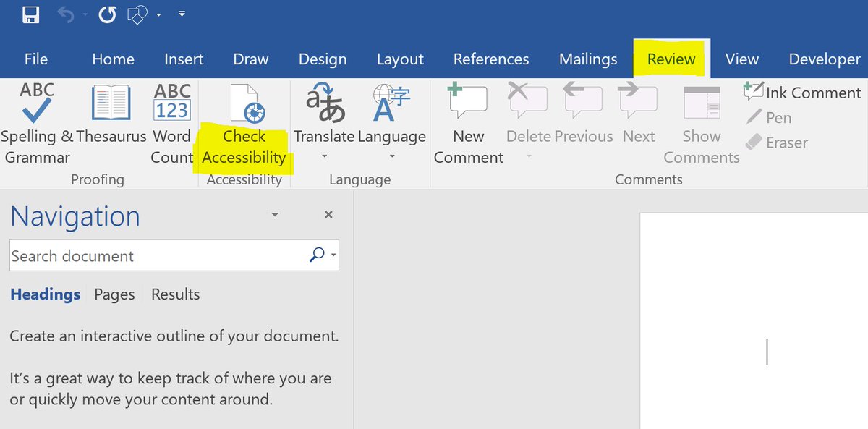The width and height of the screenshot is (868, 429).
Task: Open the Draw ribbon tab
Action: pos(251,59)
